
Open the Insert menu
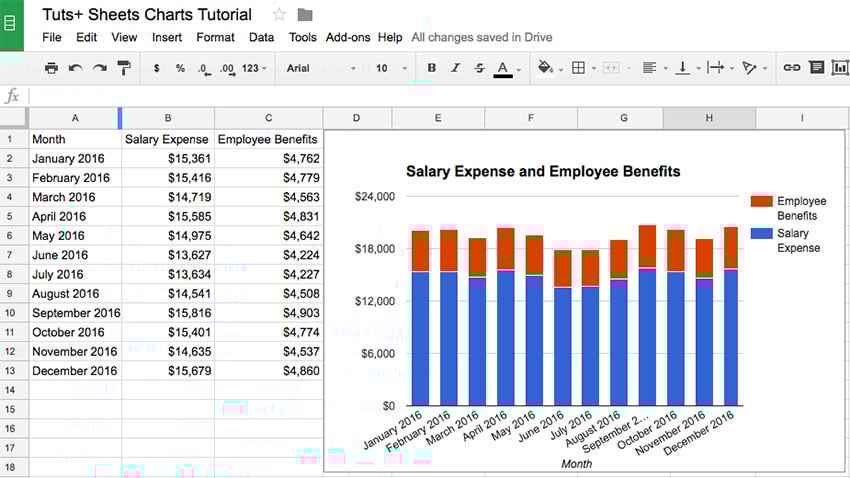tap(167, 37)
